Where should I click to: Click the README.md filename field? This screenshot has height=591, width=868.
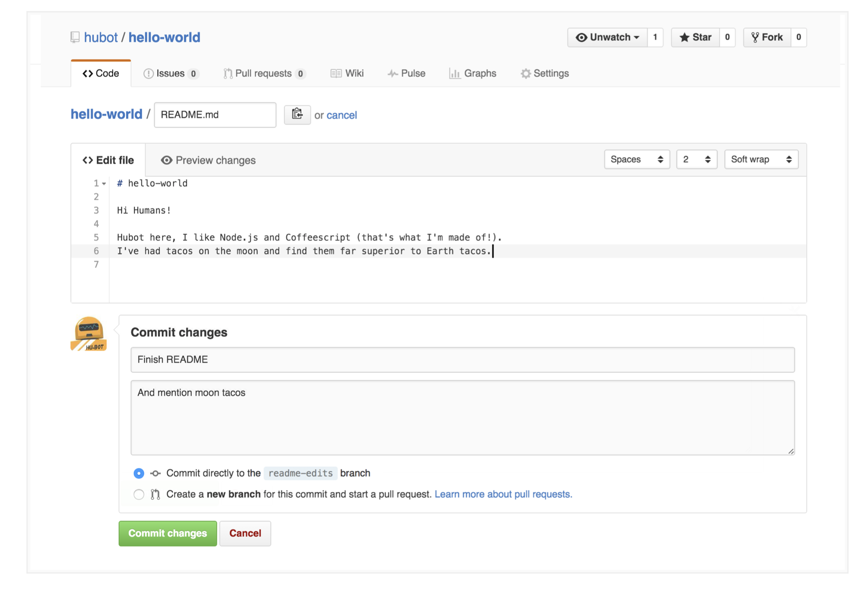(215, 115)
